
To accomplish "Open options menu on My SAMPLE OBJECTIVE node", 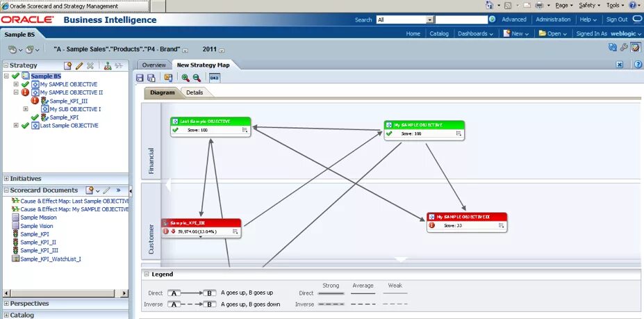I will [459, 133].
